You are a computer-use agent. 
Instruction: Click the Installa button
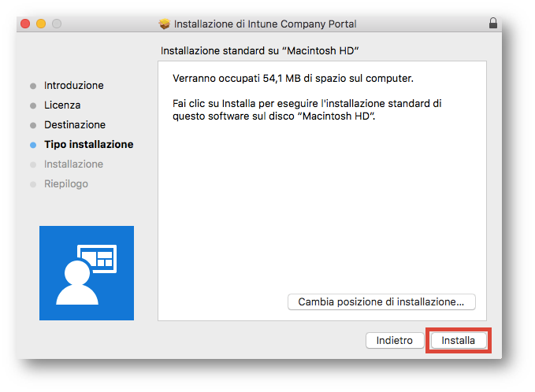click(x=459, y=340)
